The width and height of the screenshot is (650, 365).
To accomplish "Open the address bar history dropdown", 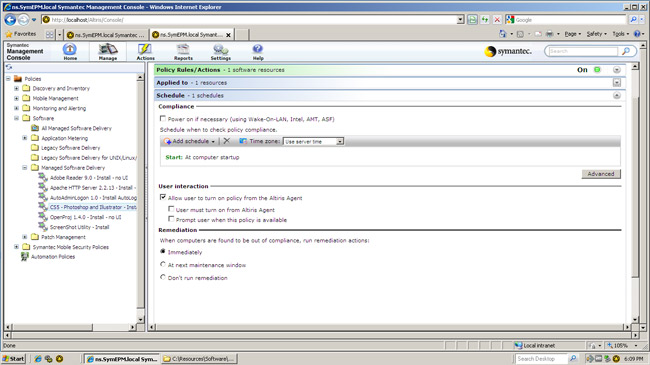I will click(x=460, y=19).
